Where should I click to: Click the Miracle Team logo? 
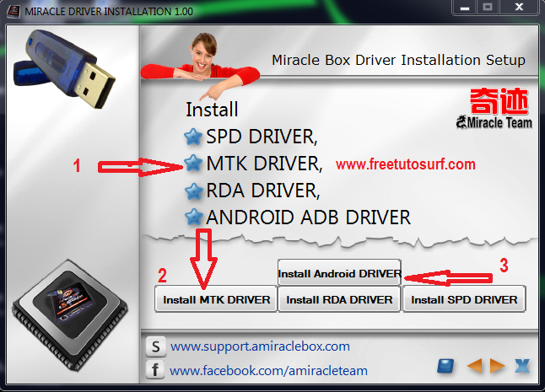[x=495, y=109]
